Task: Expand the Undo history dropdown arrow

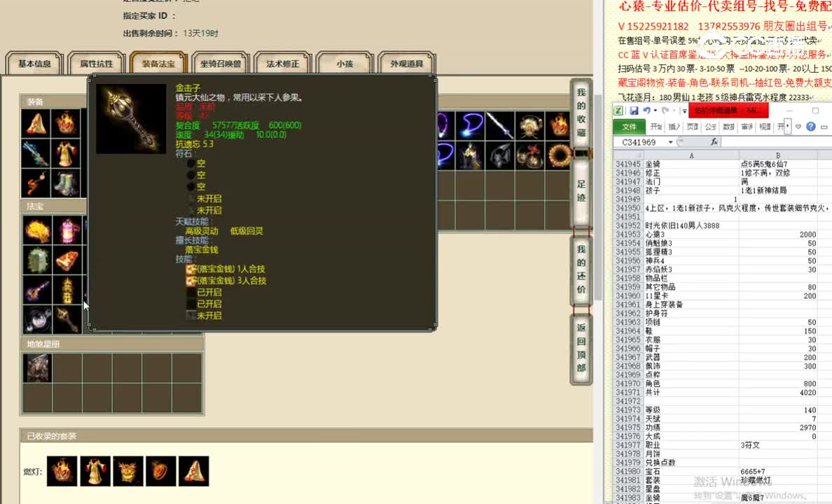Action: click(x=655, y=110)
